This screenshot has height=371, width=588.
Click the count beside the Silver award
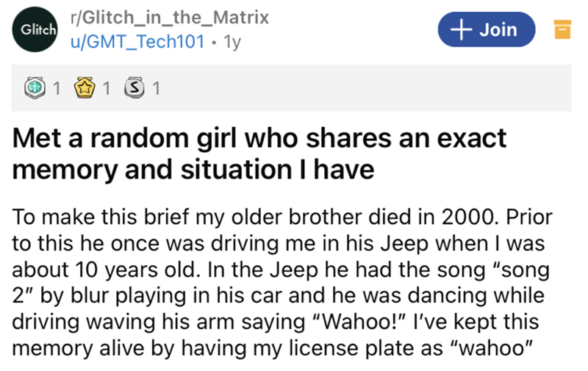coord(155,90)
